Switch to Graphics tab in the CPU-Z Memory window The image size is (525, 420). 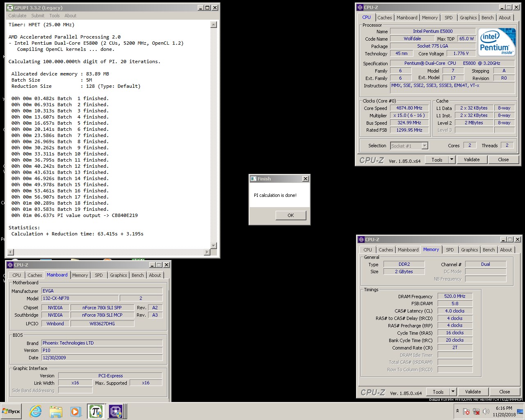click(469, 250)
